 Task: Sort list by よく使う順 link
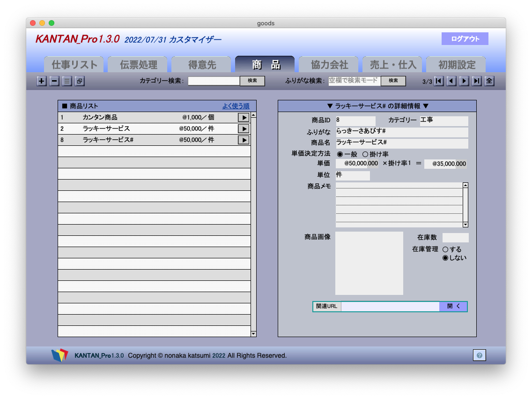(236, 106)
